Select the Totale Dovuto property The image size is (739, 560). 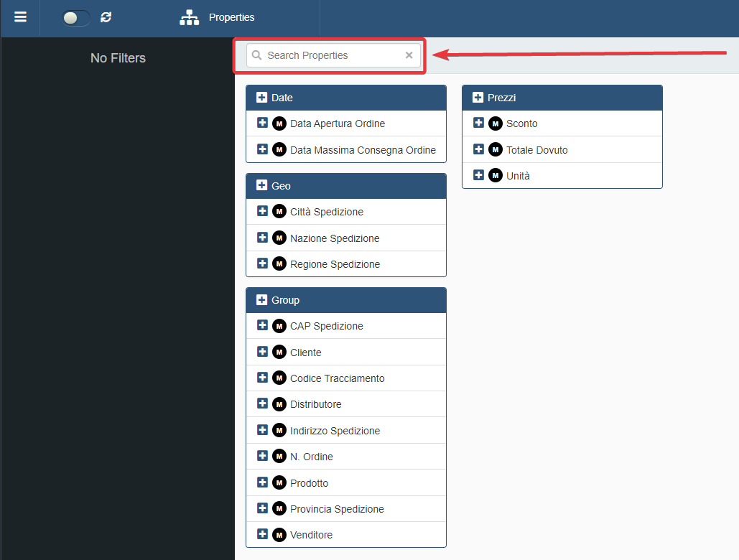tap(536, 150)
